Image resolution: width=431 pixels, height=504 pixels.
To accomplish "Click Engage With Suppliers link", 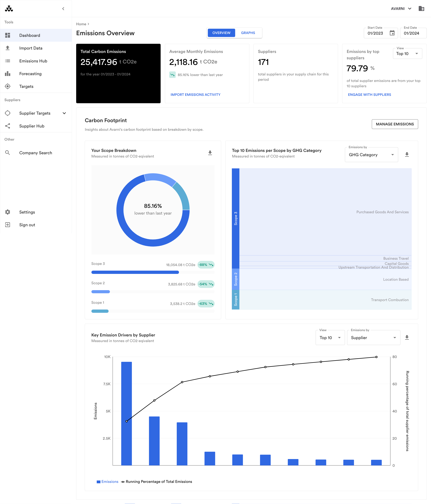I will (x=369, y=95).
